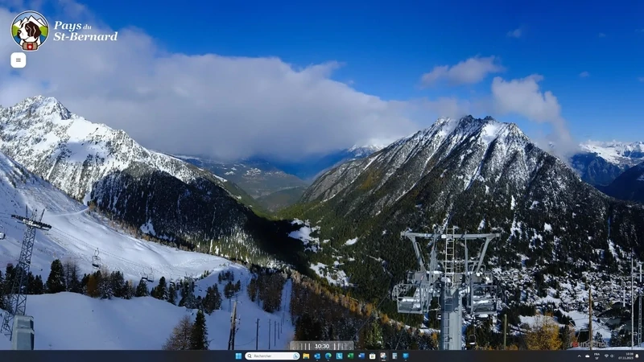Viewport: 644px width, 362px height.
Task: Switch to Microsoft Edge in taskbar
Action: [x=328, y=356]
